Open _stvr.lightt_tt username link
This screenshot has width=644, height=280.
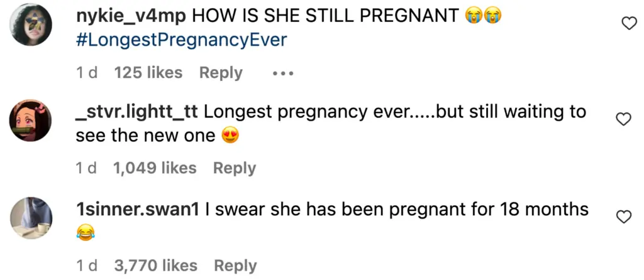pos(137,112)
